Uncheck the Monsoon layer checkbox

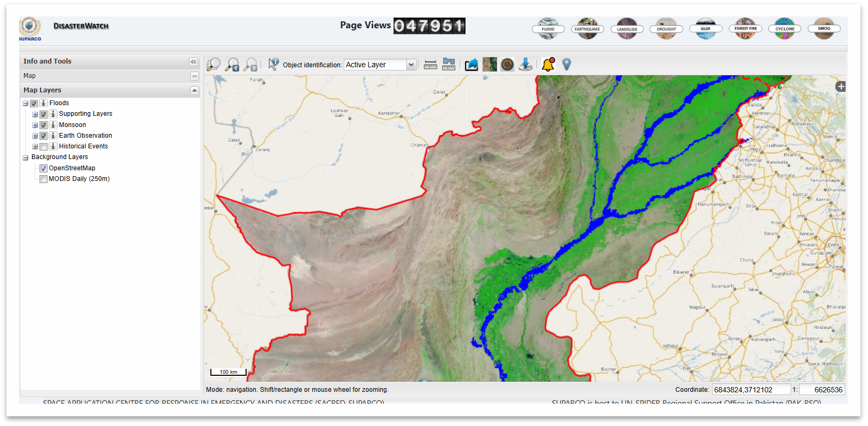click(x=44, y=125)
